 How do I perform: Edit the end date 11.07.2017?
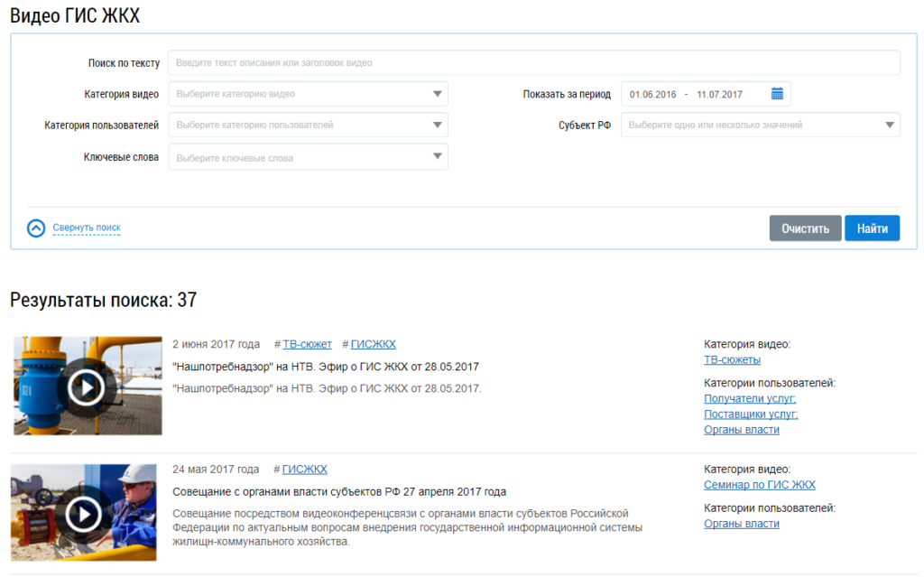(719, 95)
